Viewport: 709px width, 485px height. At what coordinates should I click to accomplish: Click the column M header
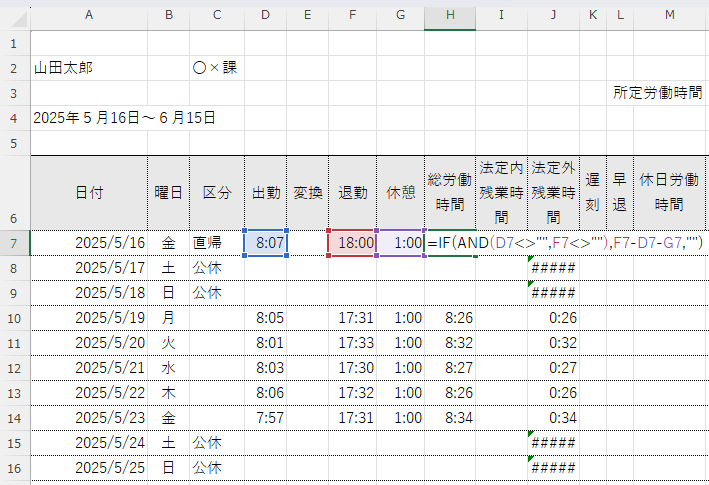(669, 14)
